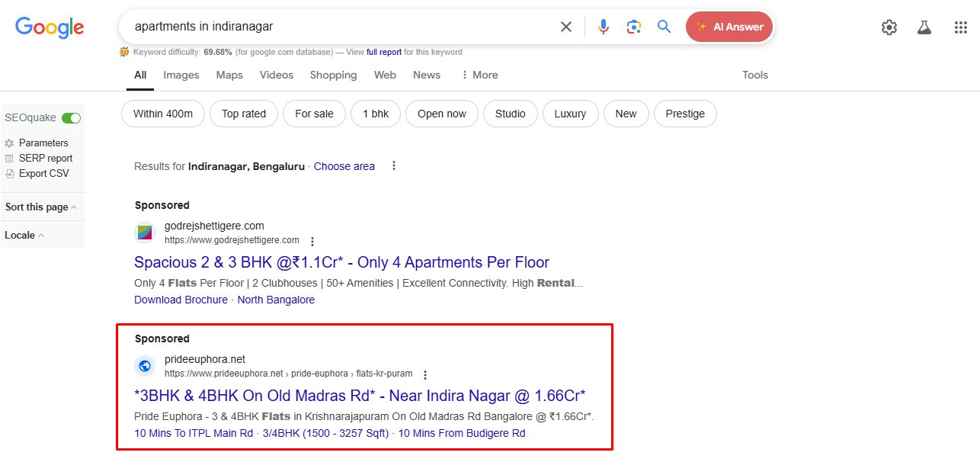Start voice search with microphone icon
Screen dimensions: 980x462
[x=604, y=27]
